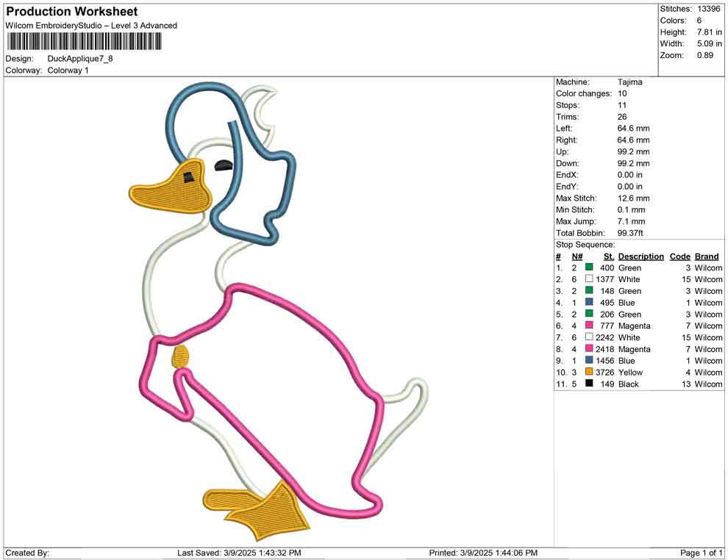Click the blue color swatch in row 9
Viewport: 728px width, 560px height.
click(588, 361)
